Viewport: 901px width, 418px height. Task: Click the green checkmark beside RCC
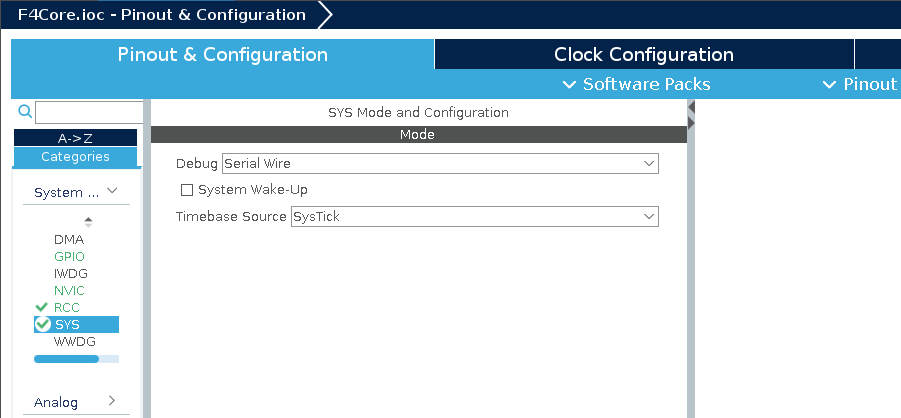tap(41, 308)
